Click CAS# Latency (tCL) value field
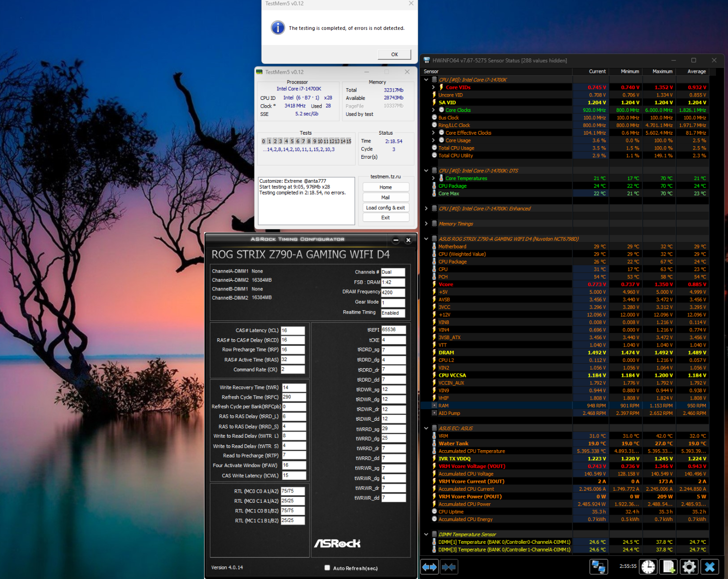Viewport: 728px width, 579px height. click(x=292, y=331)
